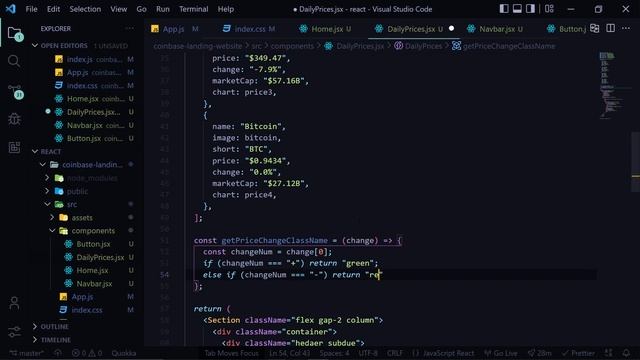Open notifications bell in status bar

(x=626, y=353)
